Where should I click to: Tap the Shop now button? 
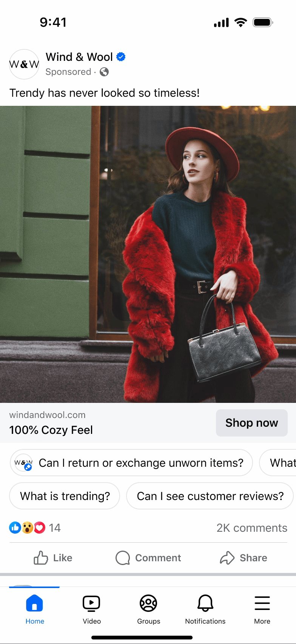[252, 423]
